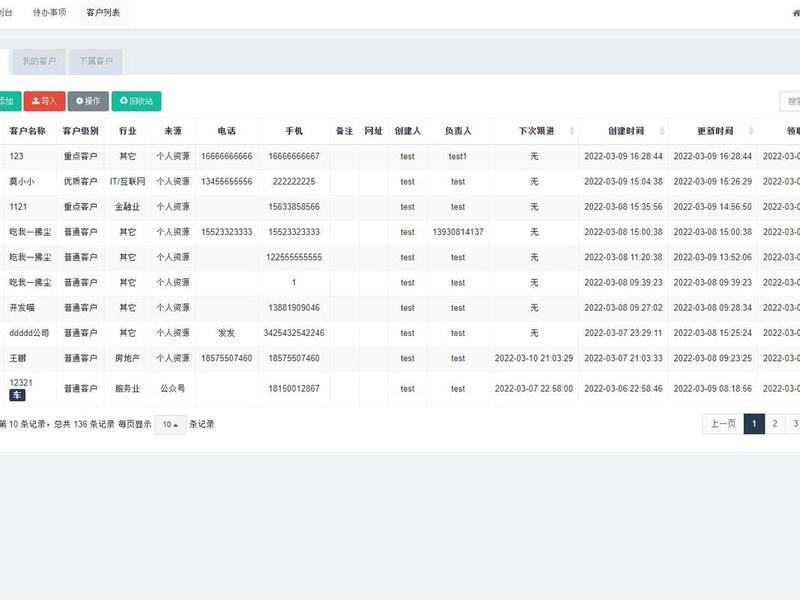Click mobile number 15633858566

(294, 207)
